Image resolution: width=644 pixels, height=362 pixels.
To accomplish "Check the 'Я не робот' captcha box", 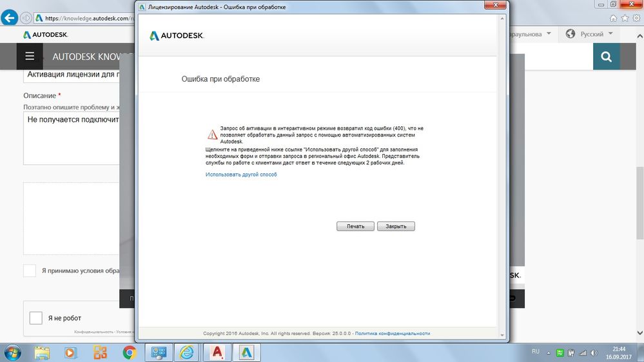I will [35, 318].
